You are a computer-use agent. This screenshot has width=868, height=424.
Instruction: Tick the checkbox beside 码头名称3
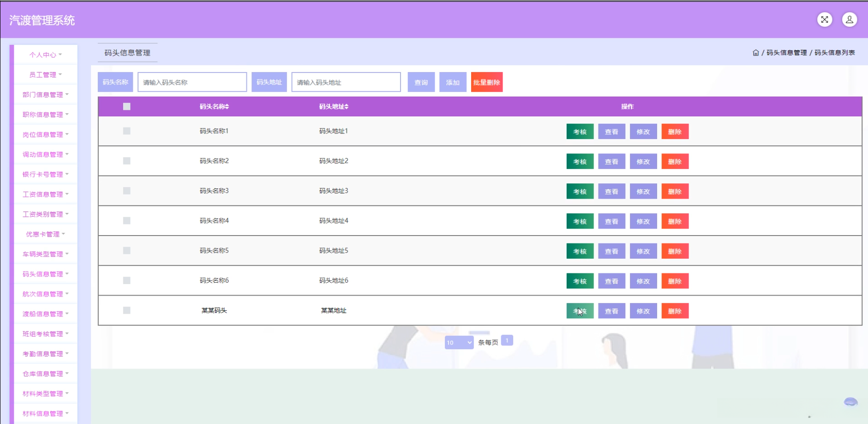tap(127, 191)
